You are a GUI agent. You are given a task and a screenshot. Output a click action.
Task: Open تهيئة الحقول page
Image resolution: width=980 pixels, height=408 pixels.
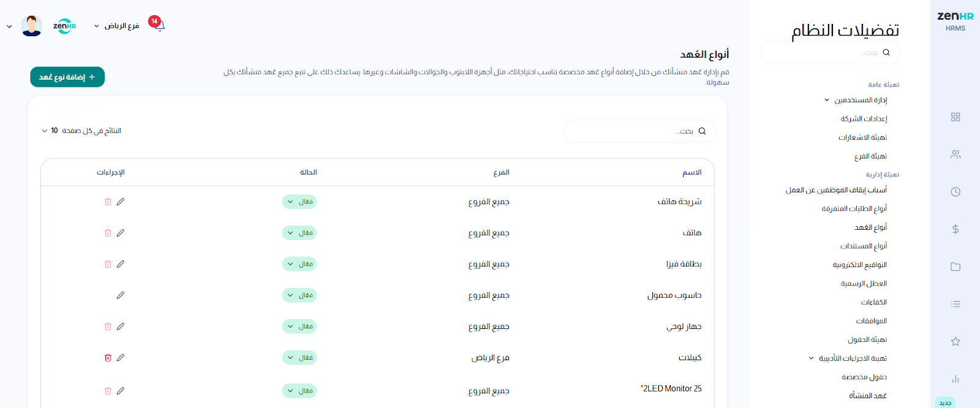867,340
